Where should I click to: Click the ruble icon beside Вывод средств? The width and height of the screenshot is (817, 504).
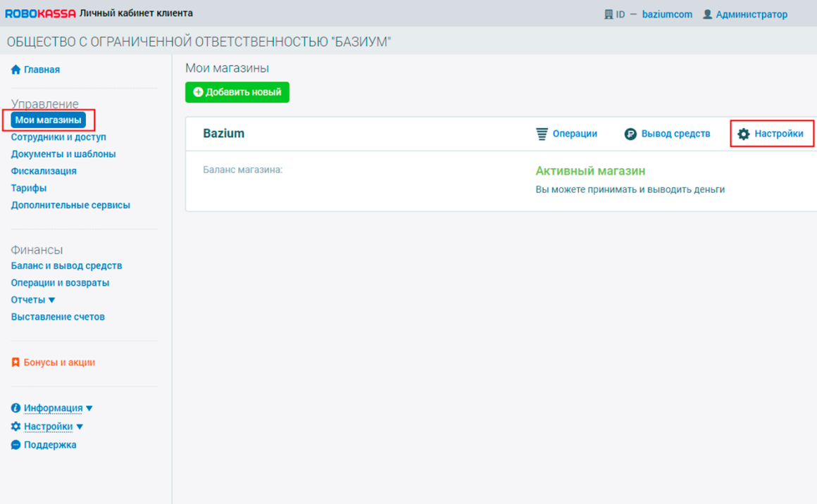click(x=630, y=134)
